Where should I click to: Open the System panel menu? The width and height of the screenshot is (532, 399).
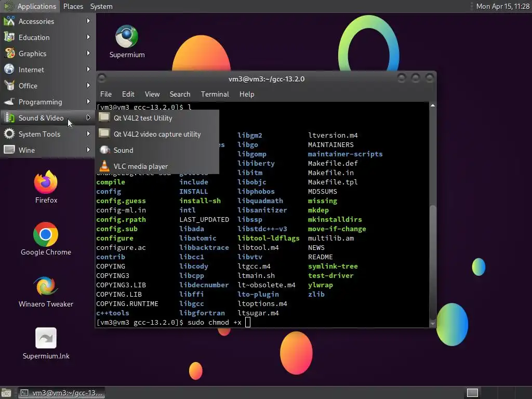point(101,6)
